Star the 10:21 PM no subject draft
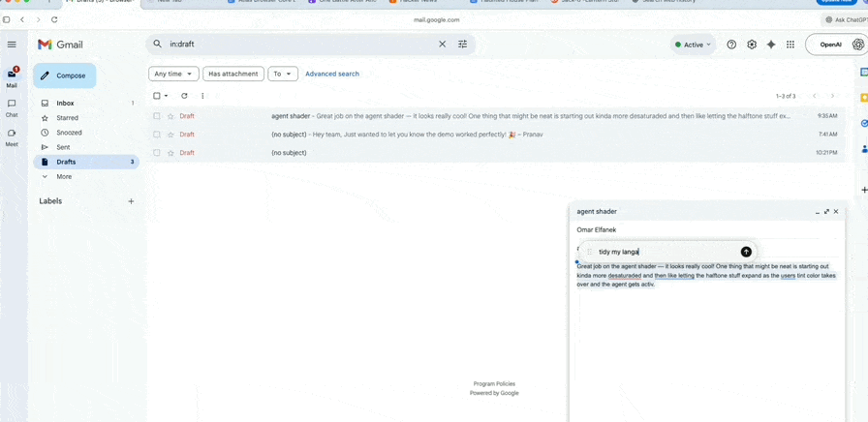 (170, 153)
